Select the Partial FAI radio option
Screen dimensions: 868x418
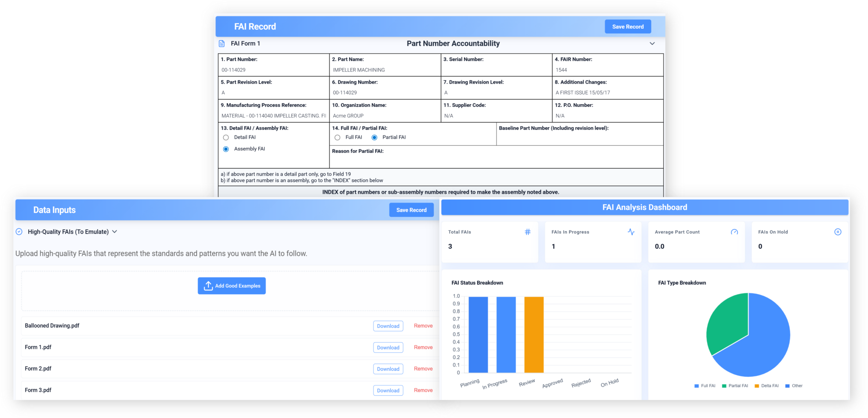click(374, 137)
